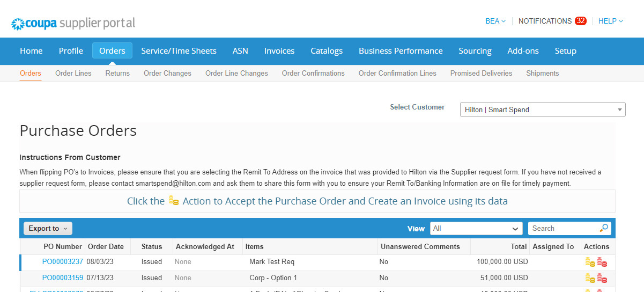Sort by Status column header

[x=152, y=246]
